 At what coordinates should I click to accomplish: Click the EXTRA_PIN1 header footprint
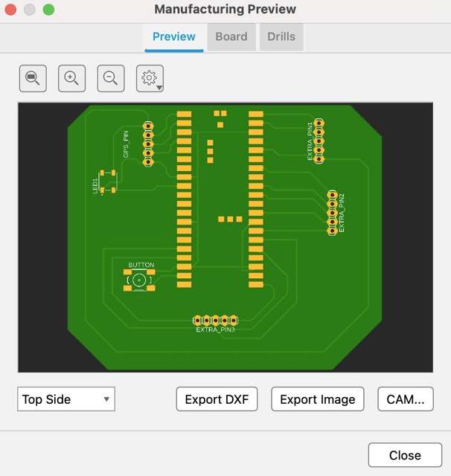(x=319, y=140)
